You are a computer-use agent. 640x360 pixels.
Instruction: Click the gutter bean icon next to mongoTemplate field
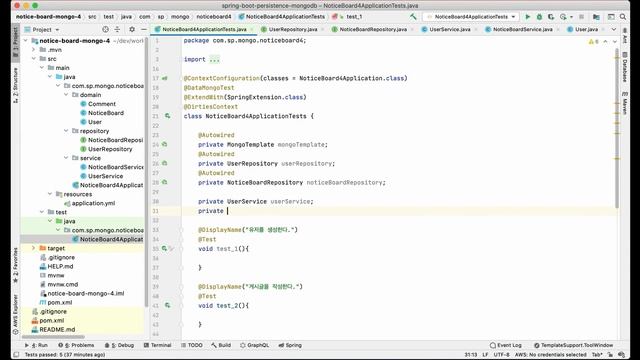(x=164, y=144)
